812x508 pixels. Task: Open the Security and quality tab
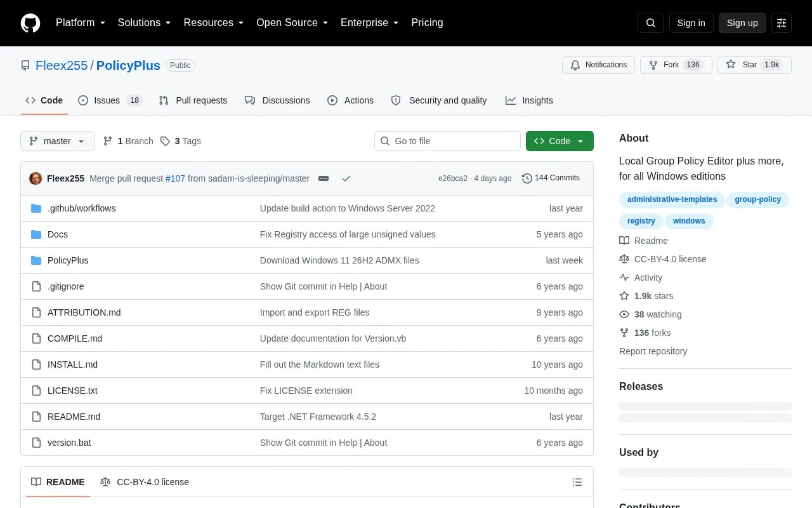(439, 100)
